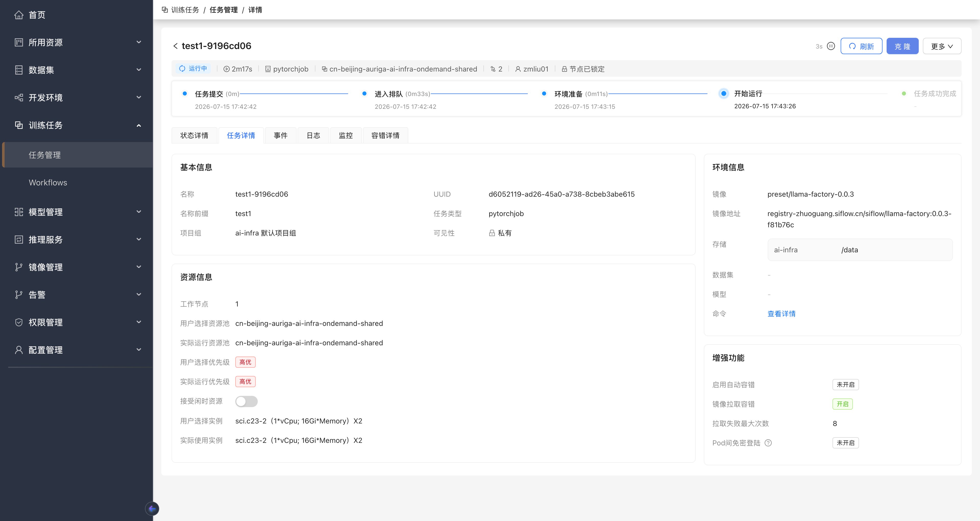Click the 开发环境 icon in sidebar

[x=19, y=98]
